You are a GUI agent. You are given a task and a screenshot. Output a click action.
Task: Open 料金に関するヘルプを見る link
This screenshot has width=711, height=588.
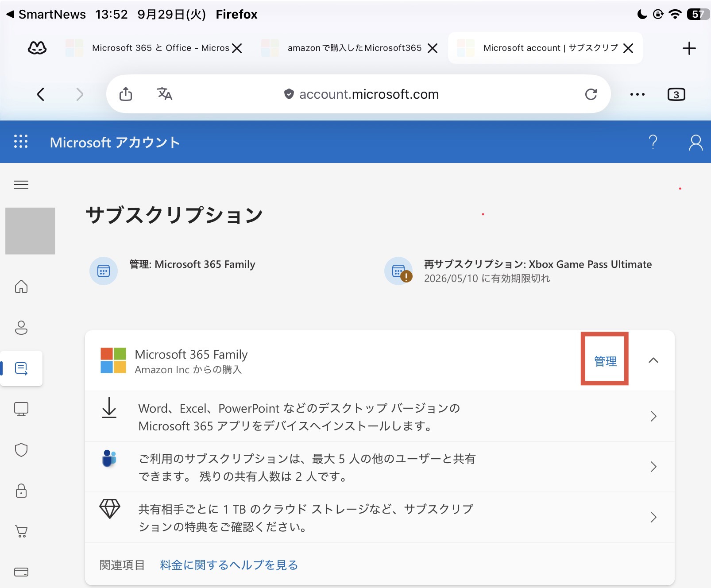pyautogui.click(x=229, y=565)
